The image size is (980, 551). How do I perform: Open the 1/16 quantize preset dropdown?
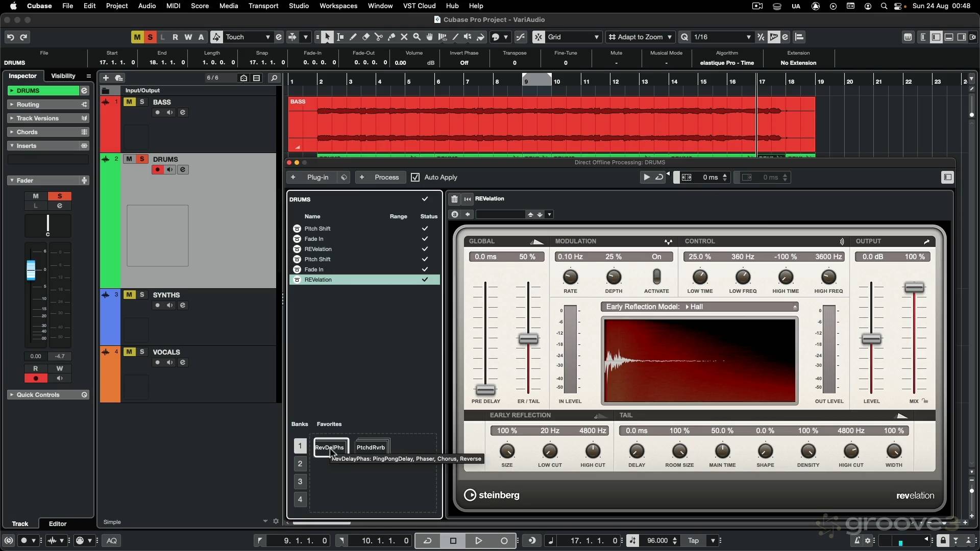[748, 37]
